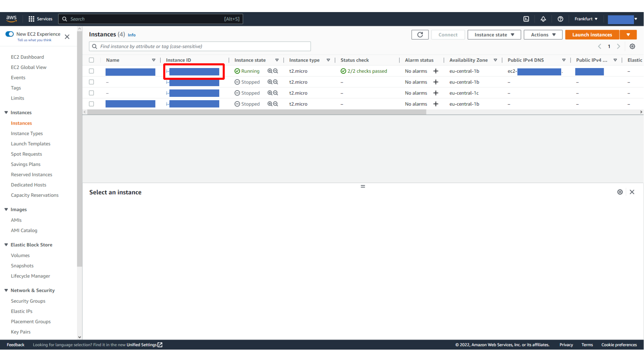Viewport: 644px width, 362px height.
Task: Open Security Groups page
Action: coord(28,301)
